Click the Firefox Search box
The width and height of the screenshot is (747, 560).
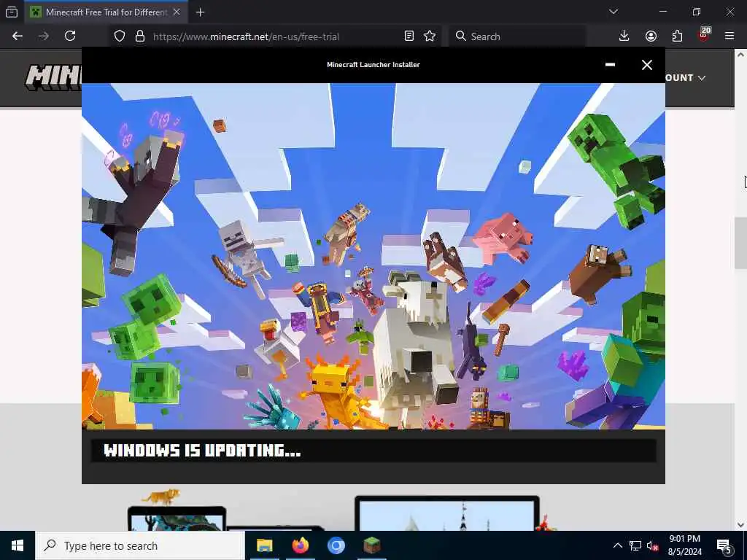[517, 36]
